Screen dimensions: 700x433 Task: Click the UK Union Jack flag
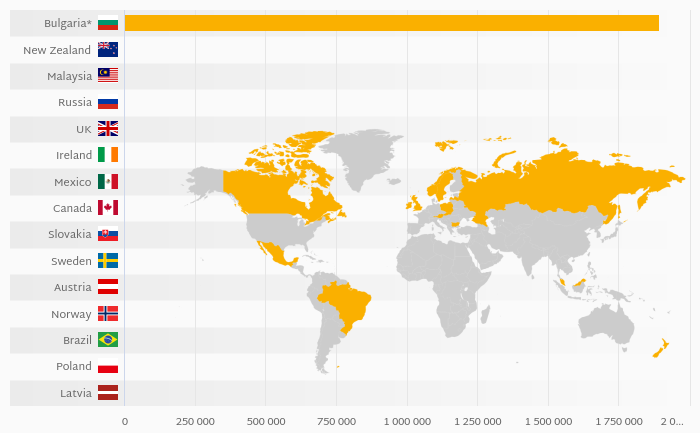pyautogui.click(x=108, y=129)
